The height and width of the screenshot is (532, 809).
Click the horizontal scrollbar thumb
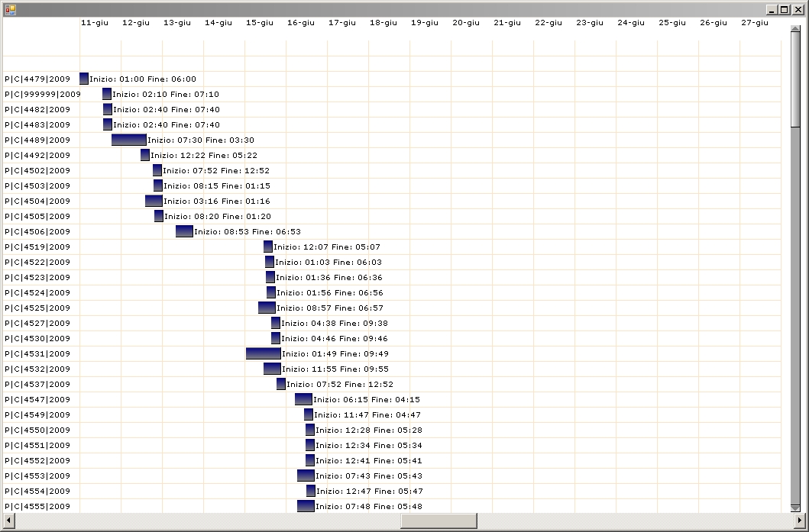pos(439,520)
